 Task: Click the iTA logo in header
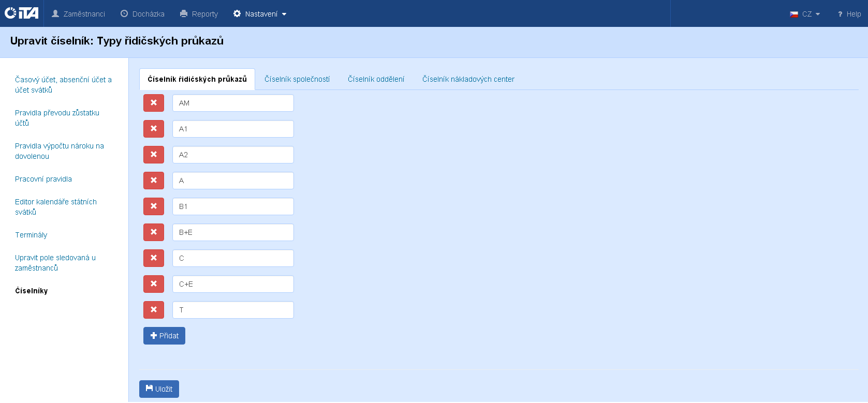pyautogui.click(x=22, y=13)
